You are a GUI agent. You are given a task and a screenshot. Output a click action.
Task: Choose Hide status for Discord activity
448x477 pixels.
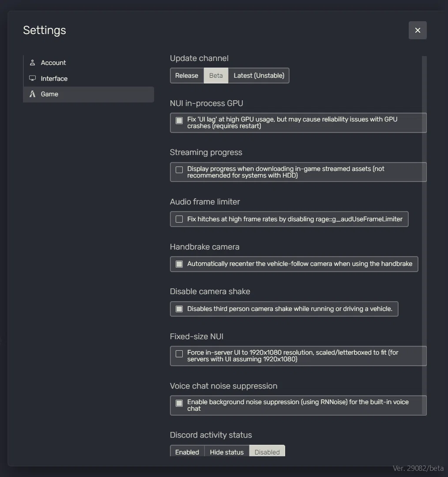point(227,451)
